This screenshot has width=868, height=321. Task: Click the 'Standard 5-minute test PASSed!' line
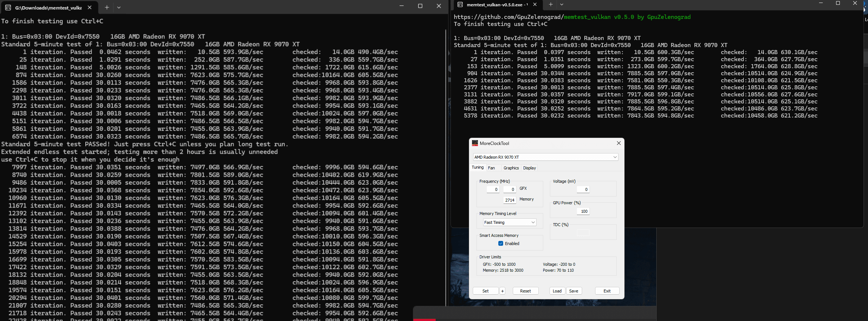tap(145, 144)
